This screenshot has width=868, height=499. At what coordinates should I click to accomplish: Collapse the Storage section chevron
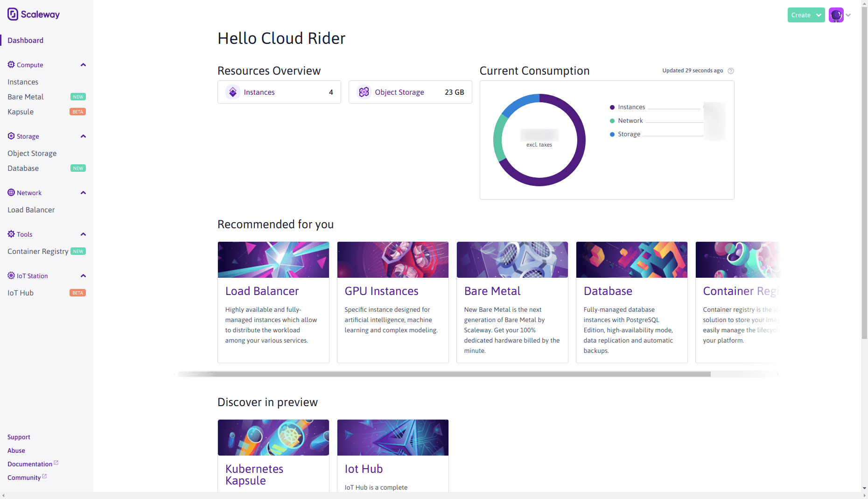click(83, 136)
